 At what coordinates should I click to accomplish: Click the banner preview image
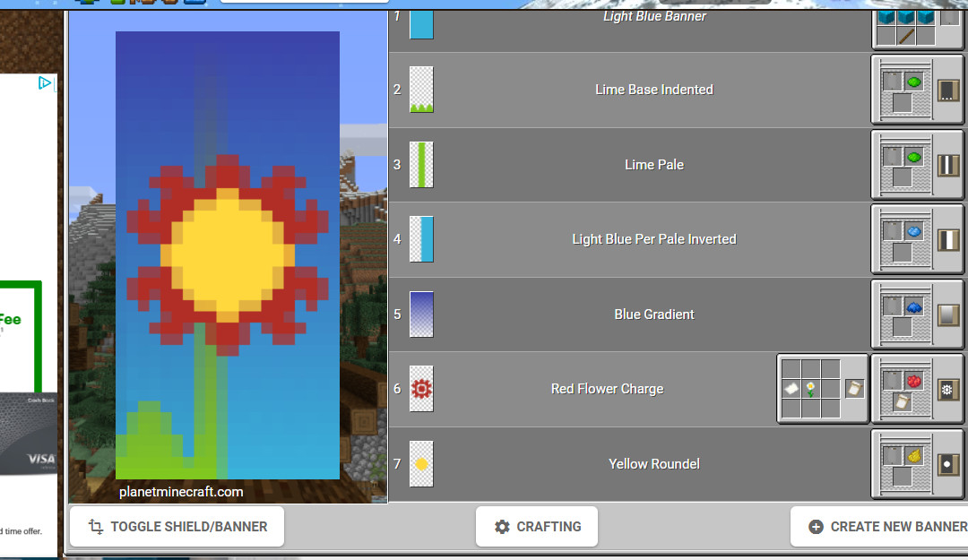click(x=228, y=255)
